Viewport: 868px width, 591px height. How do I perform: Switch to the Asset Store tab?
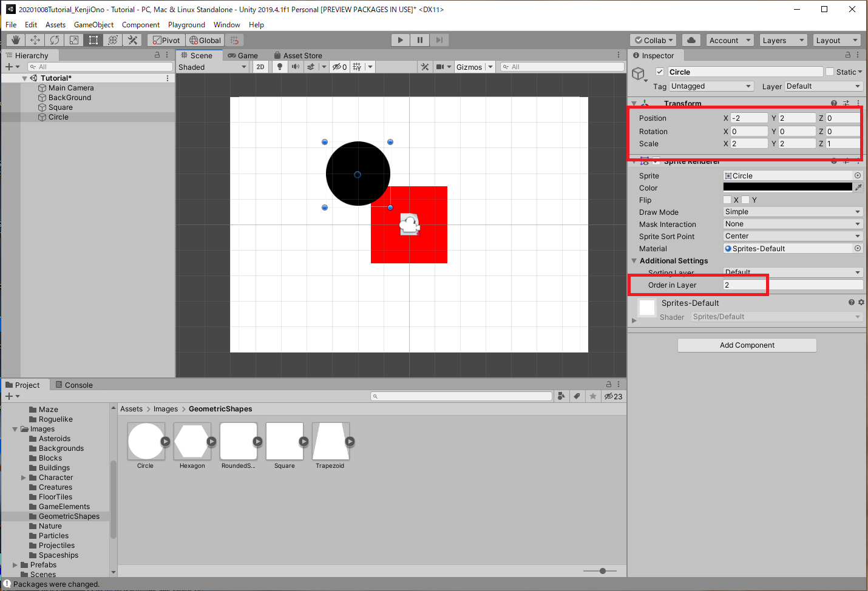click(298, 55)
